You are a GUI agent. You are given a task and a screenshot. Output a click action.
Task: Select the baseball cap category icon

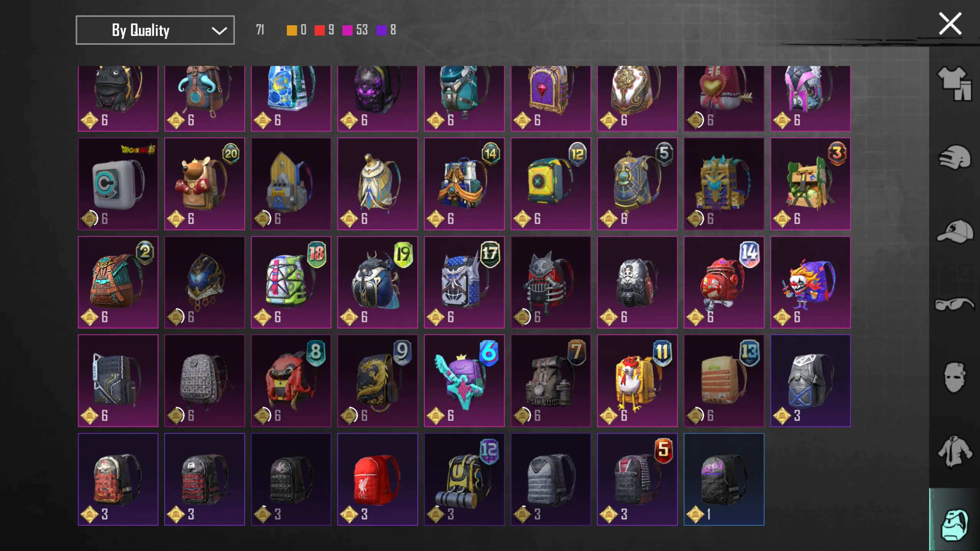tap(955, 231)
